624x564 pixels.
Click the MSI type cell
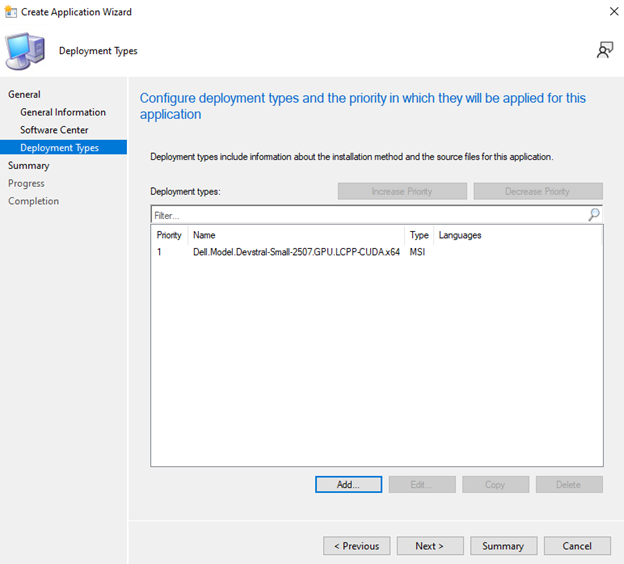[x=417, y=252]
